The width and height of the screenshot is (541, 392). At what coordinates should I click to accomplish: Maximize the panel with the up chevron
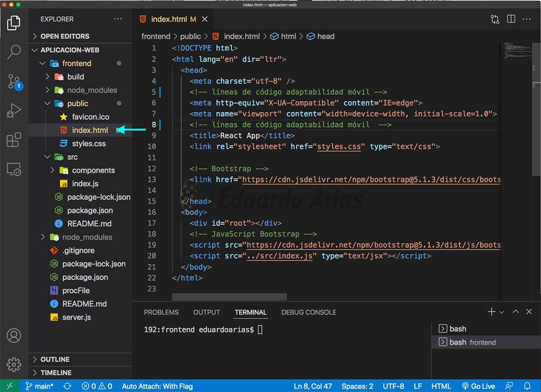point(516,311)
